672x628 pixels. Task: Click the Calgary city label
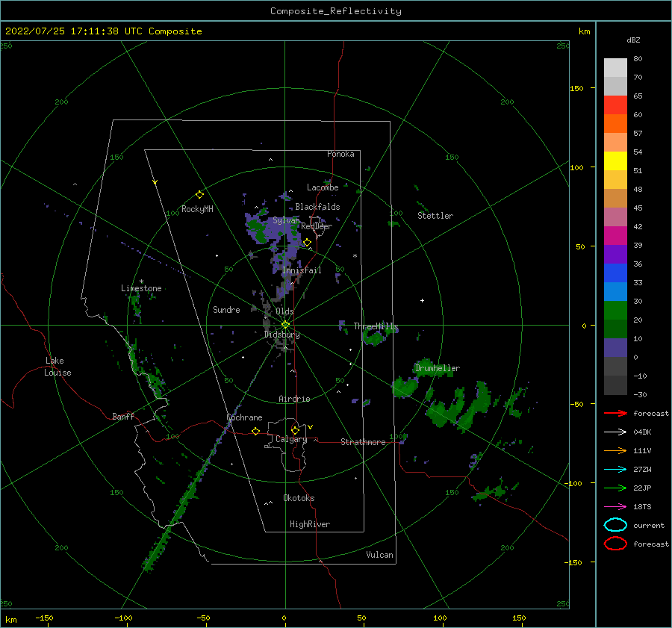click(291, 439)
